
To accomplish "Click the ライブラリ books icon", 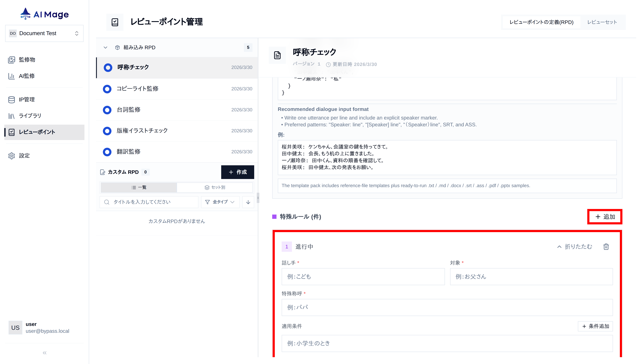I will [12, 116].
